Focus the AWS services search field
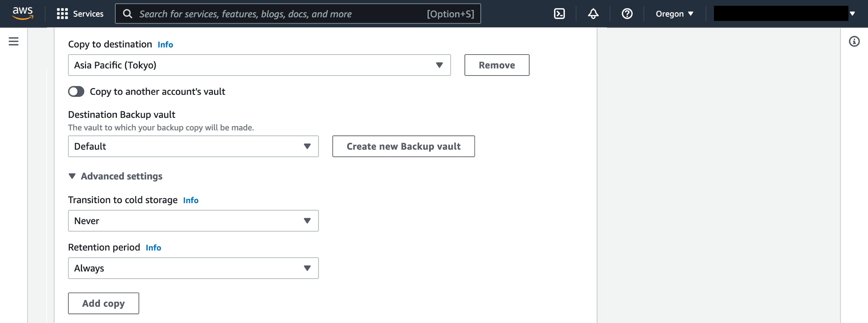Screen dimensions: 868x323 (x=298, y=14)
